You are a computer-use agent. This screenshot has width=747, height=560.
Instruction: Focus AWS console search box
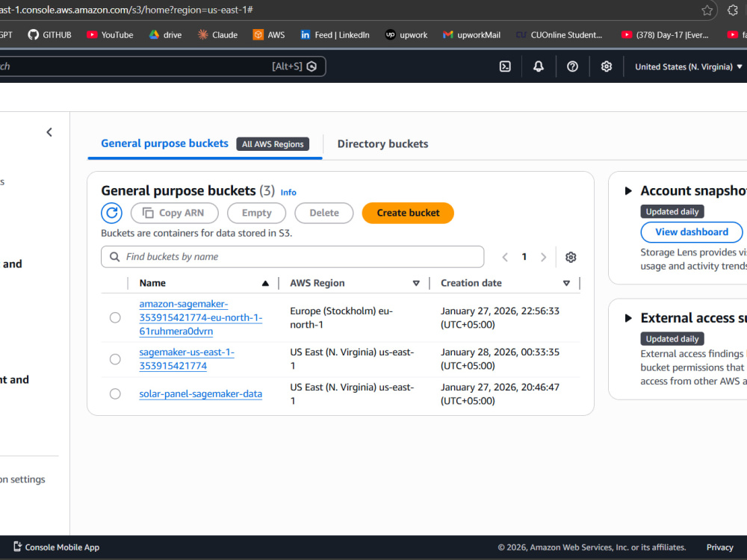[162, 66]
